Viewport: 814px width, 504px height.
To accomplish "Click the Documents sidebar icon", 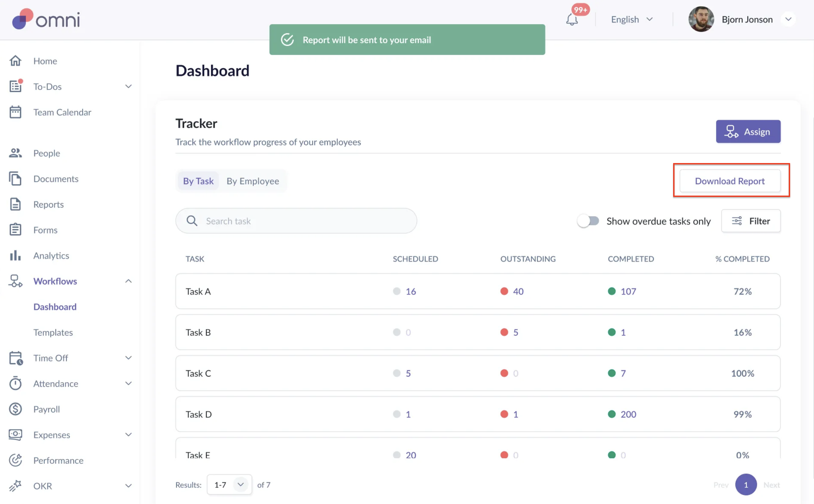I will [15, 179].
